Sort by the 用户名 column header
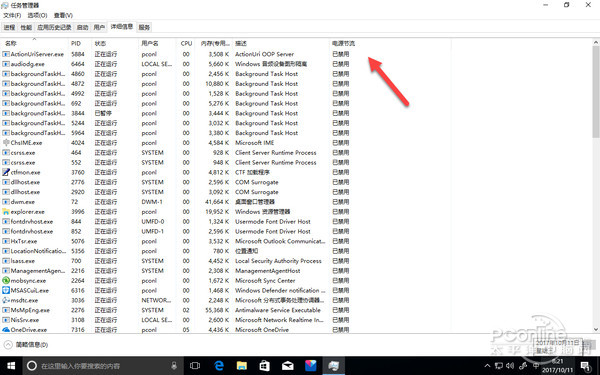The width and height of the screenshot is (600, 375). [157, 43]
